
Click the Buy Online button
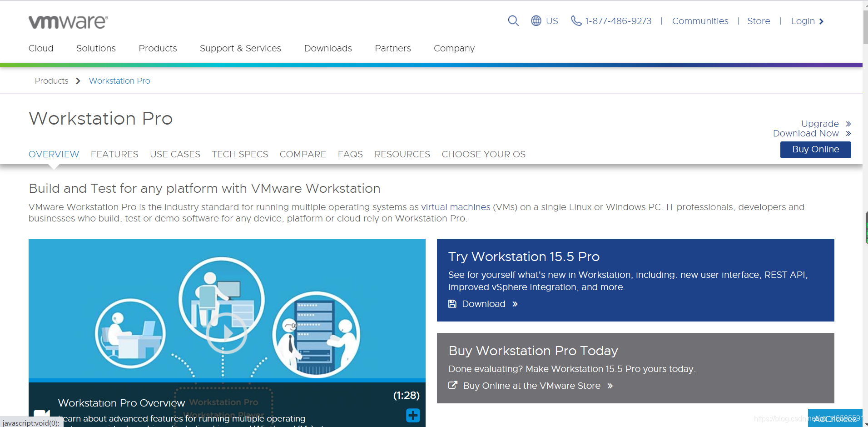tap(815, 150)
